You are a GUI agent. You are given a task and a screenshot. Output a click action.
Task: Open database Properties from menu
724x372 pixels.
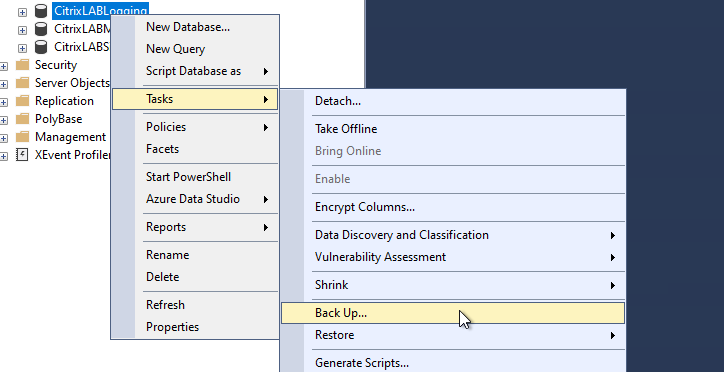coord(195,327)
